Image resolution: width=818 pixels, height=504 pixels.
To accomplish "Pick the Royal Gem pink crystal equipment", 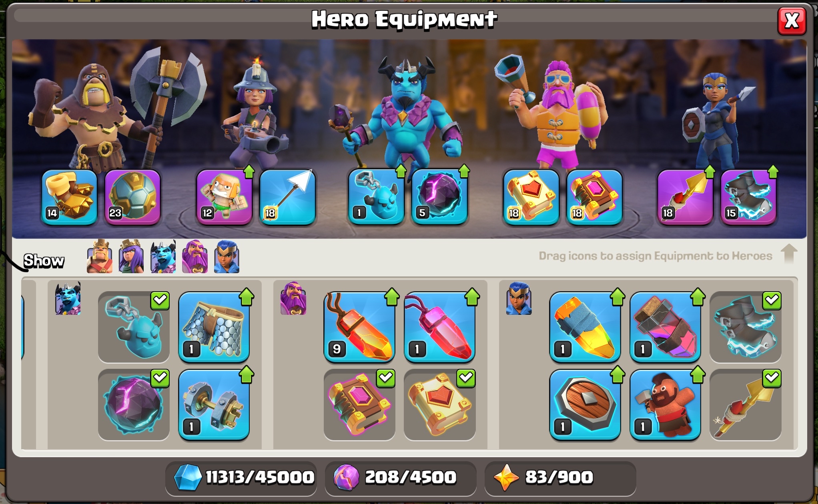I will coord(439,326).
